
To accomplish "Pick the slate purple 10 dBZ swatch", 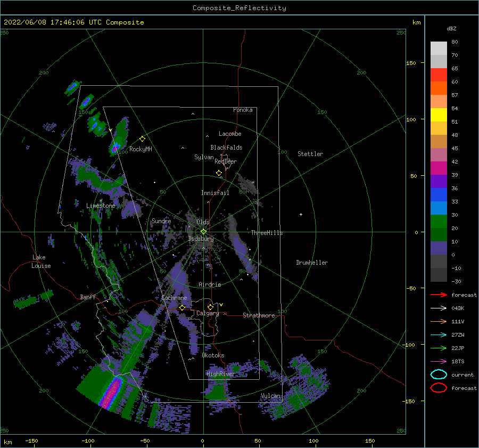I will pyautogui.click(x=439, y=248).
